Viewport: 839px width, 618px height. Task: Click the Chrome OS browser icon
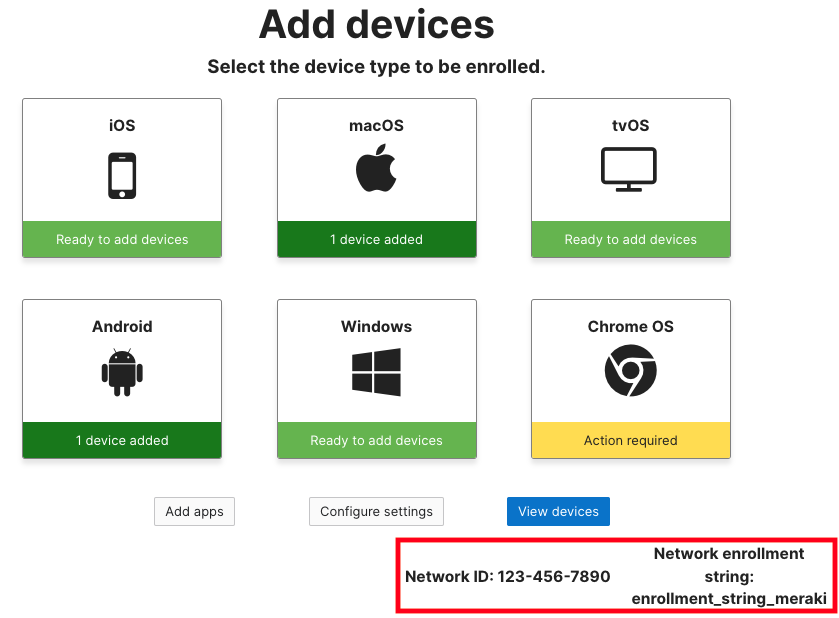pos(630,369)
